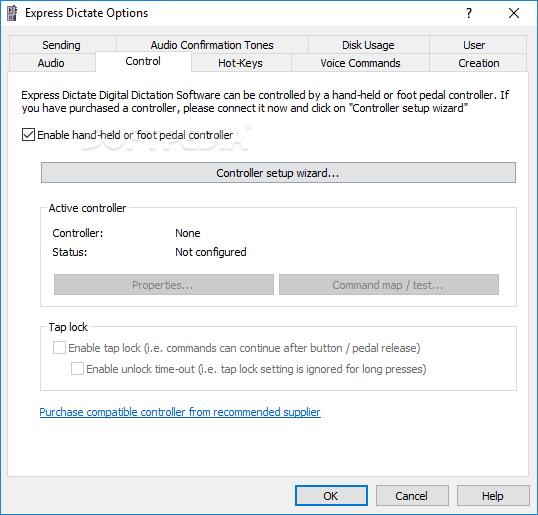Image resolution: width=538 pixels, height=515 pixels.
Task: Go to the Disk Usage tab
Action: click(x=368, y=45)
